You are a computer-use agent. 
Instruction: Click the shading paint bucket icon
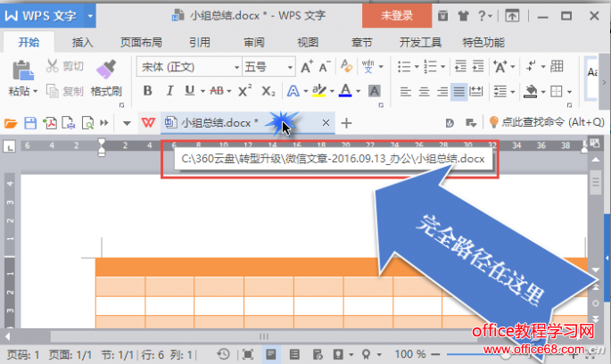(531, 92)
